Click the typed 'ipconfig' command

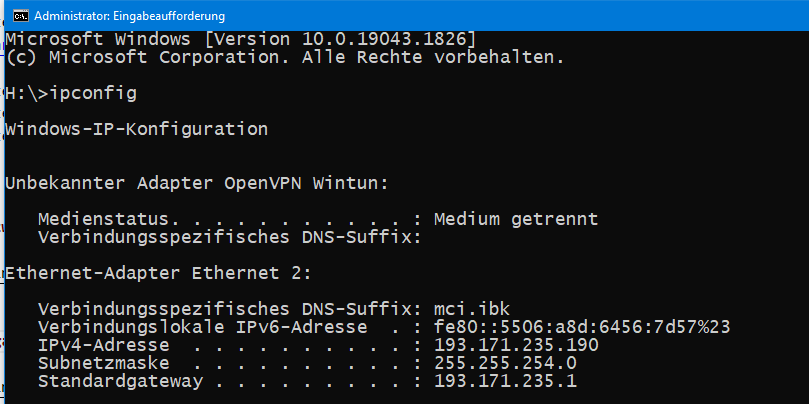93,93
